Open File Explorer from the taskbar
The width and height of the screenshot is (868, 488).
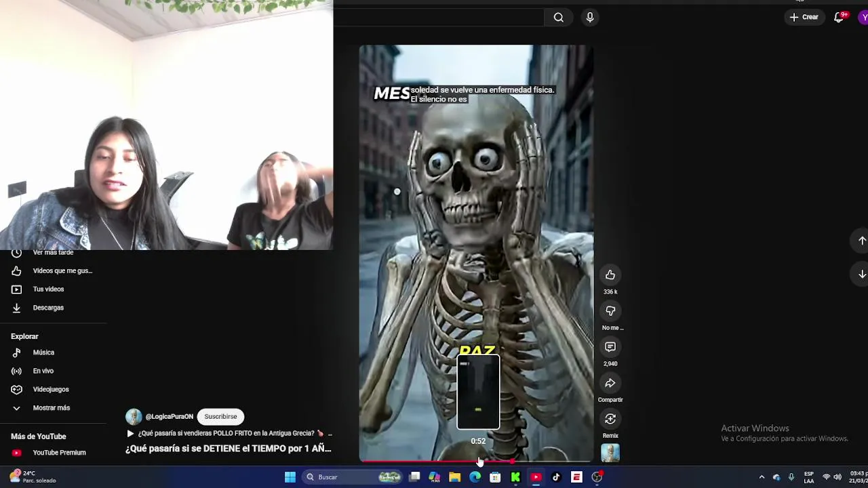(x=455, y=477)
